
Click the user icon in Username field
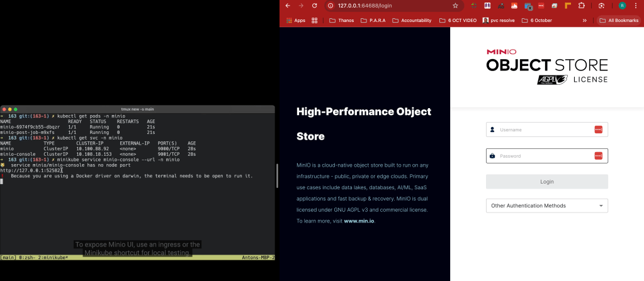click(492, 129)
